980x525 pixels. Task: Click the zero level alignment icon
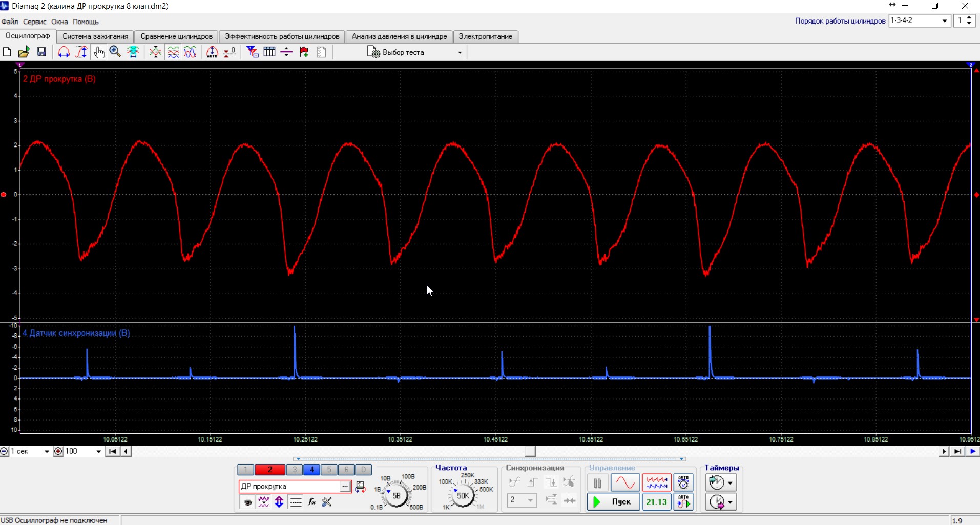[x=230, y=52]
